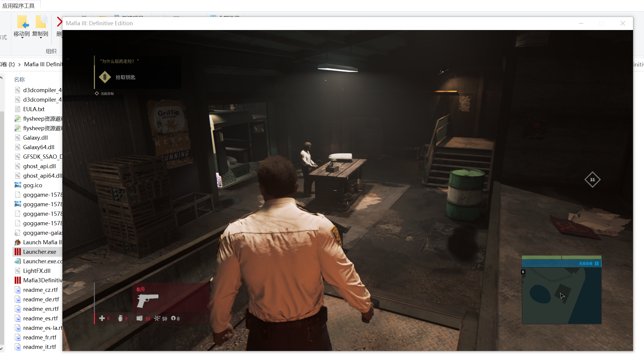
Task: Click the 名称 column header in file list
Action: pos(19,79)
